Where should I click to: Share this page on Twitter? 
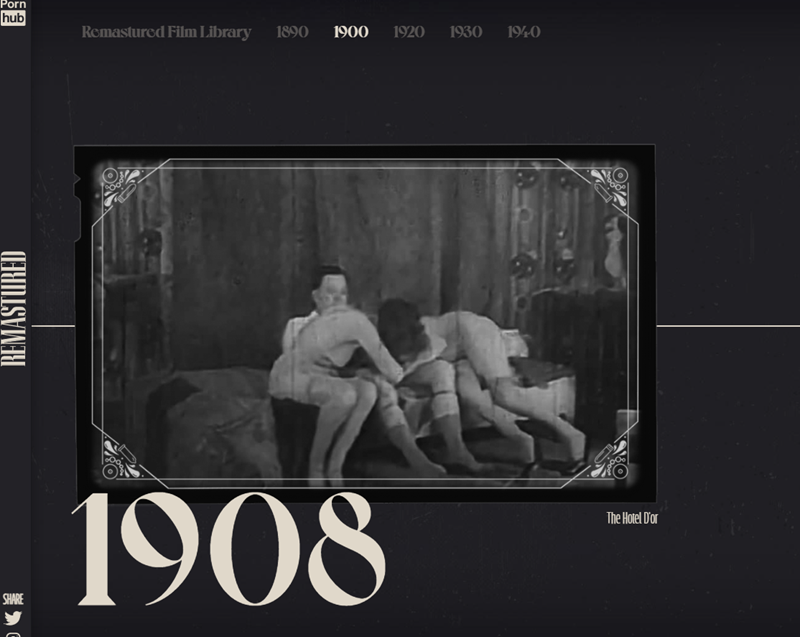(x=13, y=618)
